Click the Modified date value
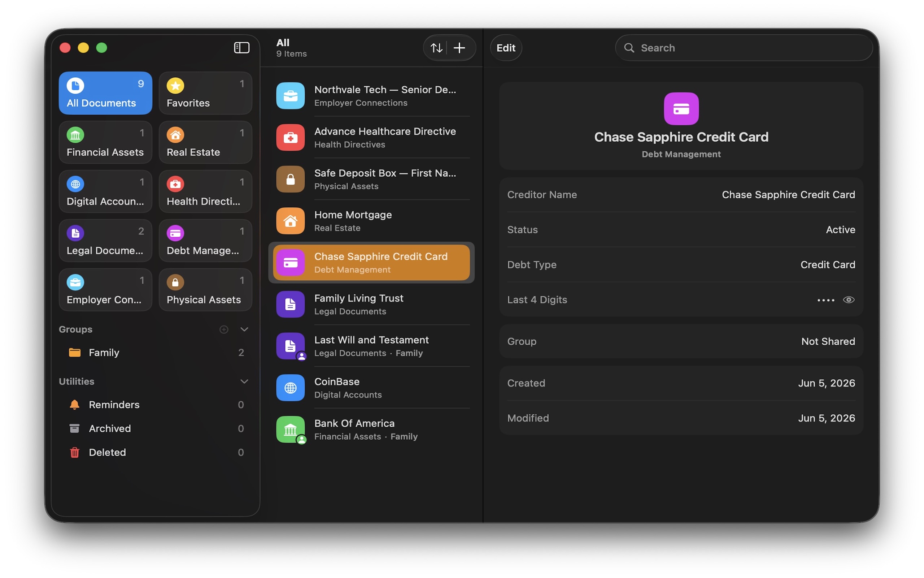Screen dimensions: 924x578 coord(826,418)
